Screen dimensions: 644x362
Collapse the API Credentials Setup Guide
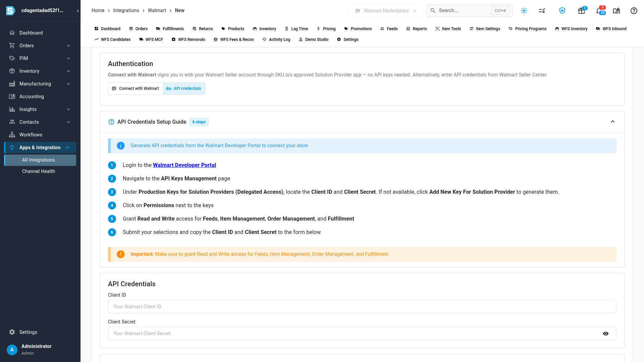click(613, 122)
